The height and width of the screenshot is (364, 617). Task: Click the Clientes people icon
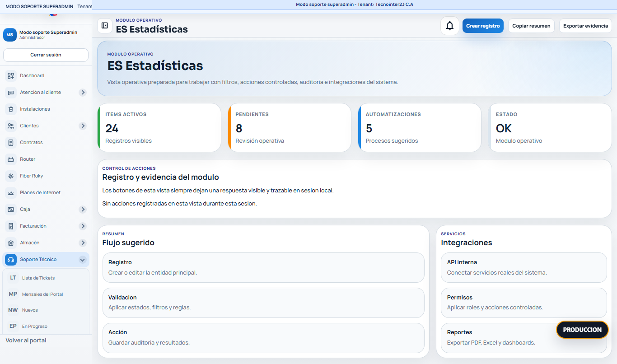(11, 126)
